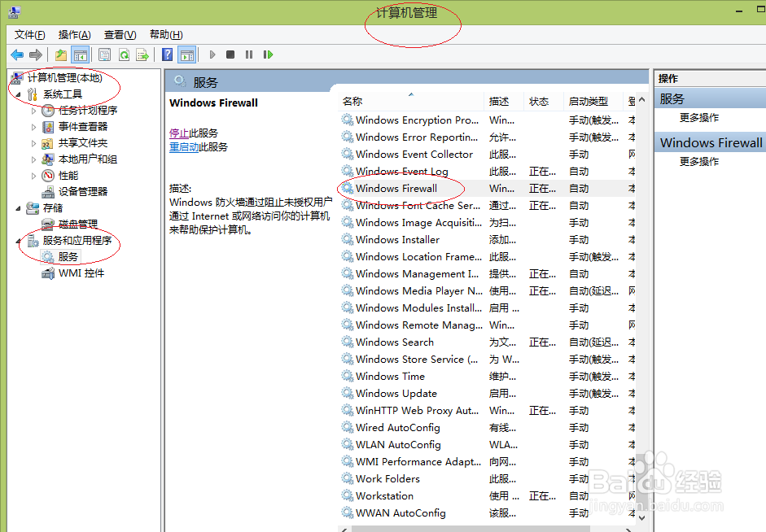The image size is (766, 532).
Task: Sort services by 描述 column header
Action: (504, 101)
